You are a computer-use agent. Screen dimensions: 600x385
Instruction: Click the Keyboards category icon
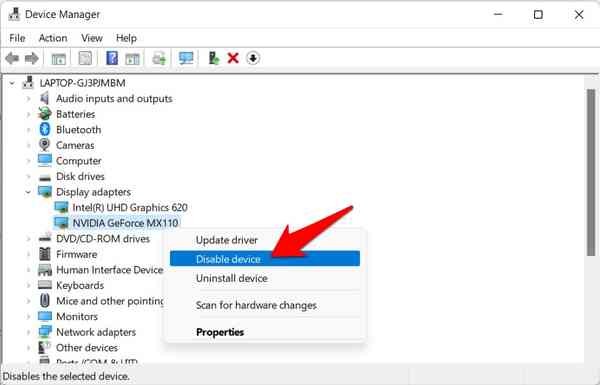(45, 285)
